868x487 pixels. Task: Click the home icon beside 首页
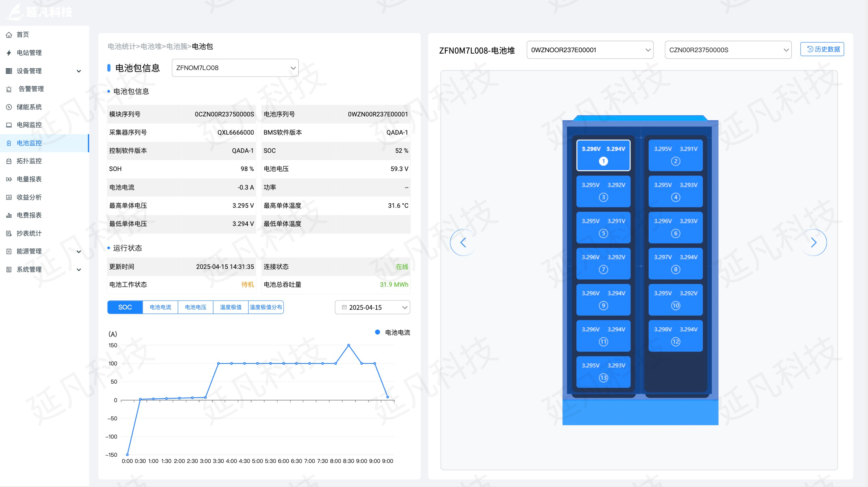(9, 35)
